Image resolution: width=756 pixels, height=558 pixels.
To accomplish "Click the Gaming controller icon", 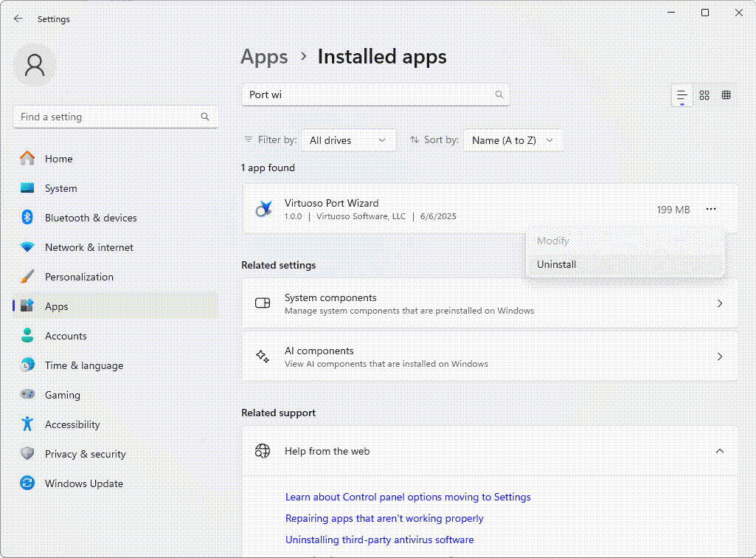I will (x=27, y=394).
